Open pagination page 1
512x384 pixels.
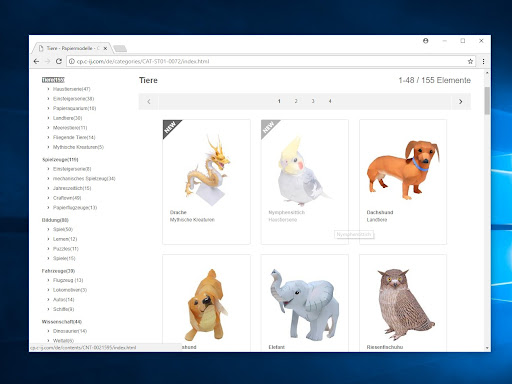click(x=279, y=101)
